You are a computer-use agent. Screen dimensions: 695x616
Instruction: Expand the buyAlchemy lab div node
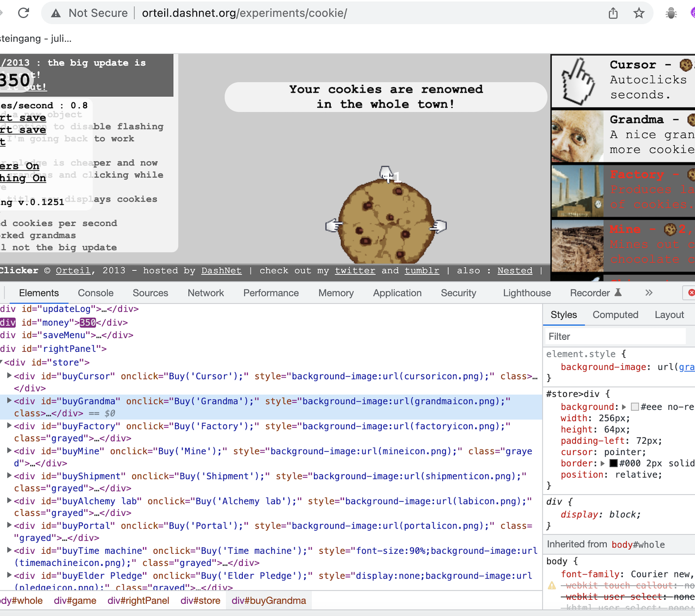point(9,500)
